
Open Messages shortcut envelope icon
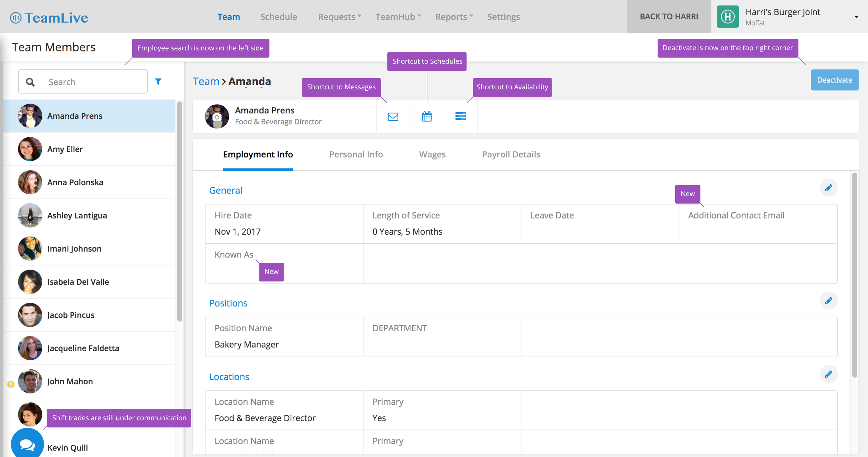393,116
